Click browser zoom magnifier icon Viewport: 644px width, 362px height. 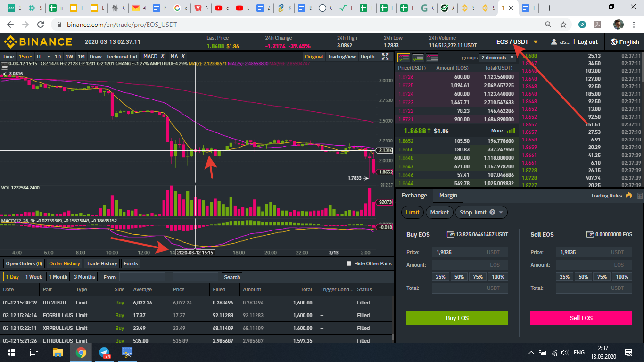pyautogui.click(x=548, y=25)
